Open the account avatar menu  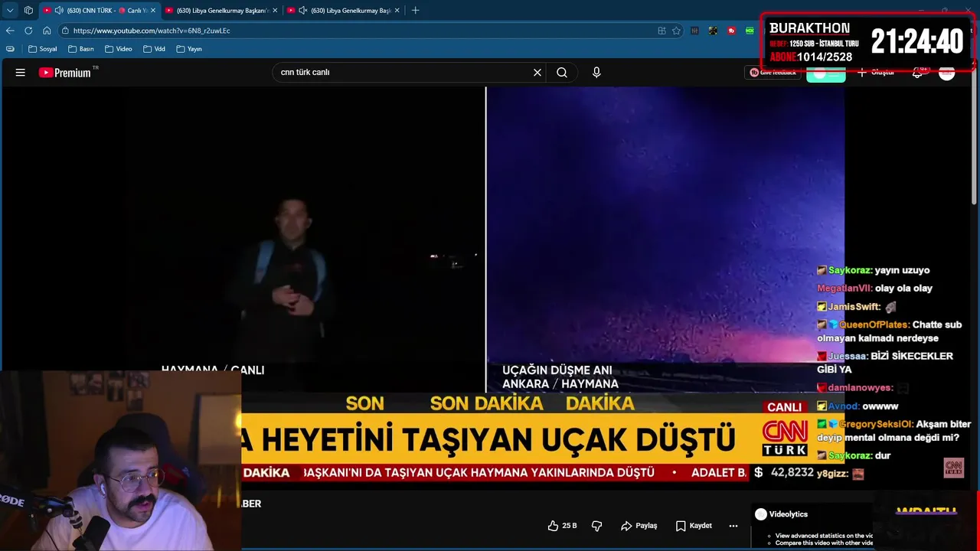[947, 73]
